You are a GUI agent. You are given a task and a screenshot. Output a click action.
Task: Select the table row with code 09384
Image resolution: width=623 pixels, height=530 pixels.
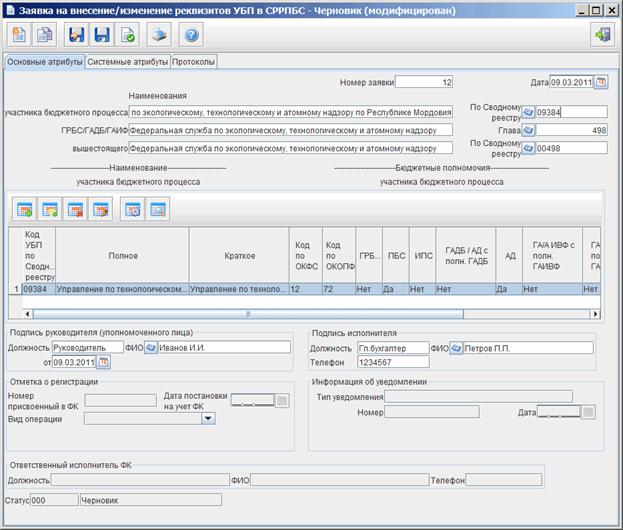[x=304, y=289]
